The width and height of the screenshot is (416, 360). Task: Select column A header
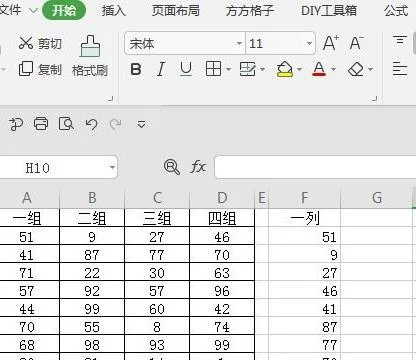29,198
